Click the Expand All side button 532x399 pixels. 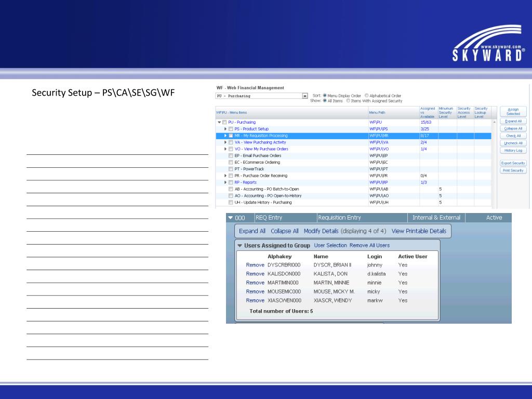point(513,121)
